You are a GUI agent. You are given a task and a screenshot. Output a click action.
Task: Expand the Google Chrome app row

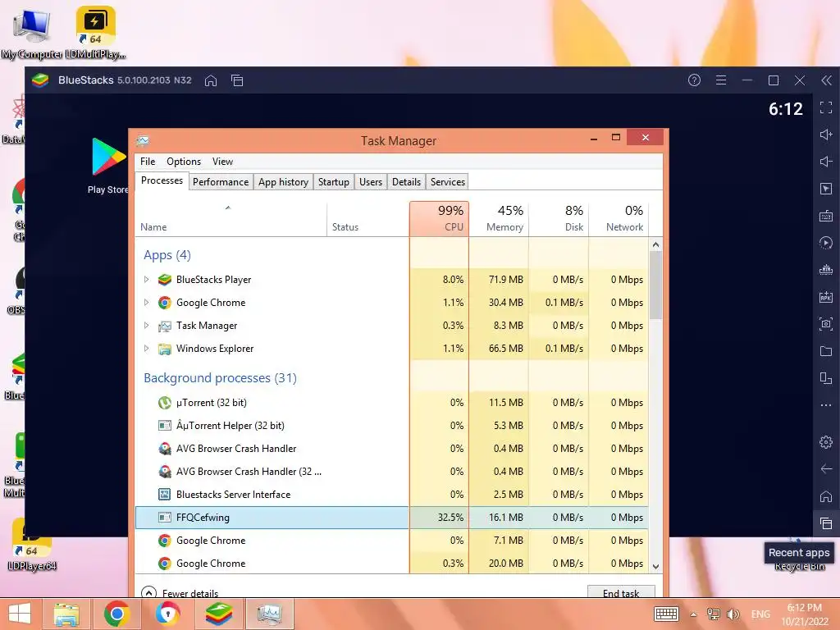click(x=146, y=302)
